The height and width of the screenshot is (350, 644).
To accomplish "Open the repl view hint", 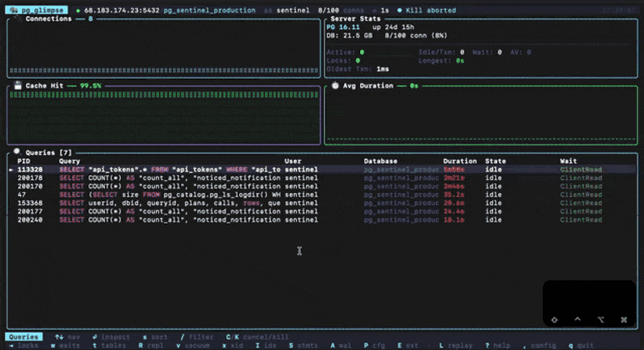I will [x=151, y=345].
